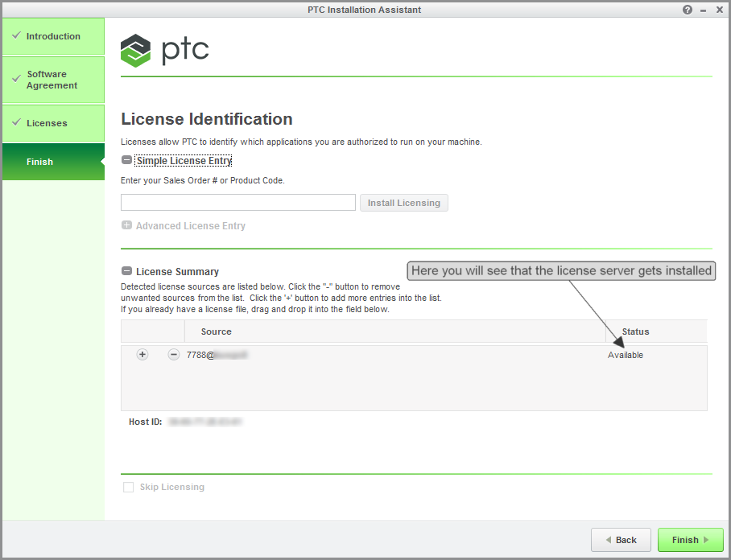Select the 7788@ source entry text
Screen dimensions: 731x560
(x=217, y=355)
